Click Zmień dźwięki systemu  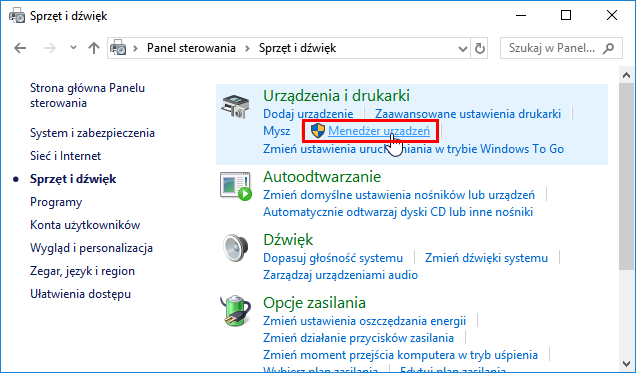pos(486,258)
